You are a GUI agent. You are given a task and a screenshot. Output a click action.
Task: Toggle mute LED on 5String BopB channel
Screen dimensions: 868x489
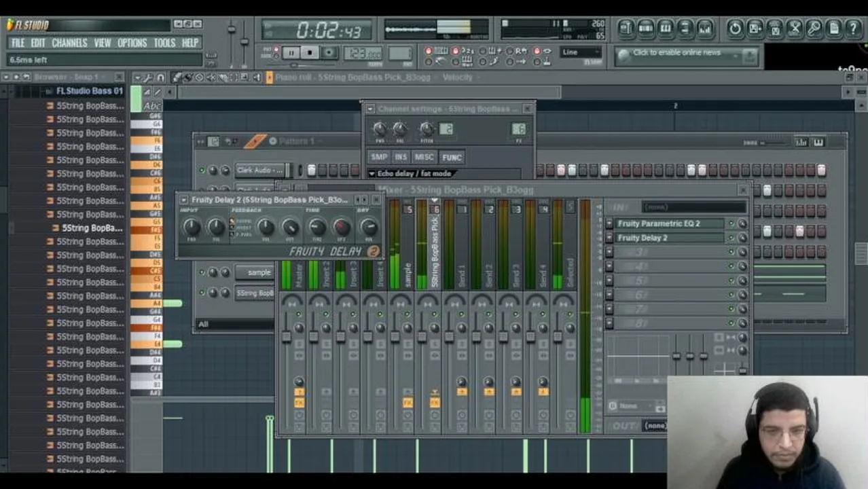tap(202, 292)
